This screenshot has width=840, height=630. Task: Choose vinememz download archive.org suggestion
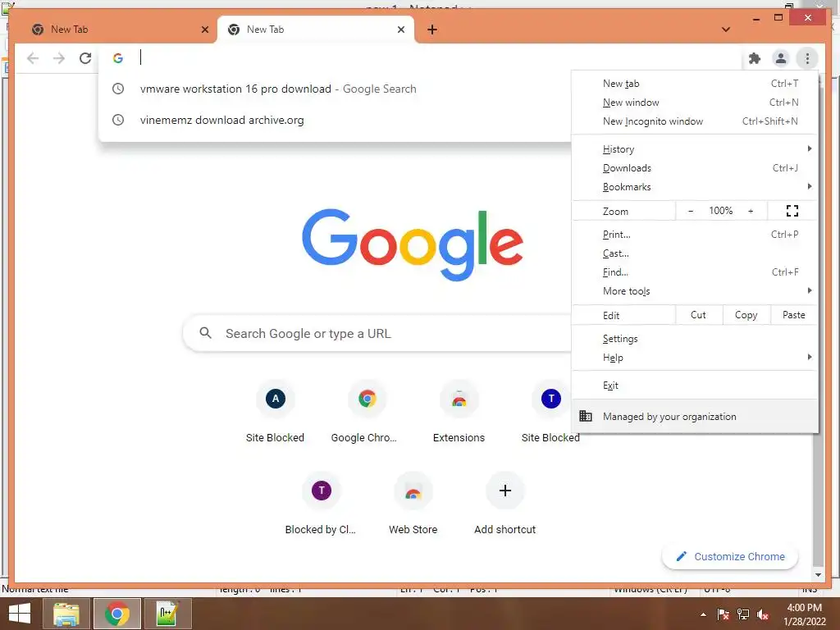click(x=335, y=120)
